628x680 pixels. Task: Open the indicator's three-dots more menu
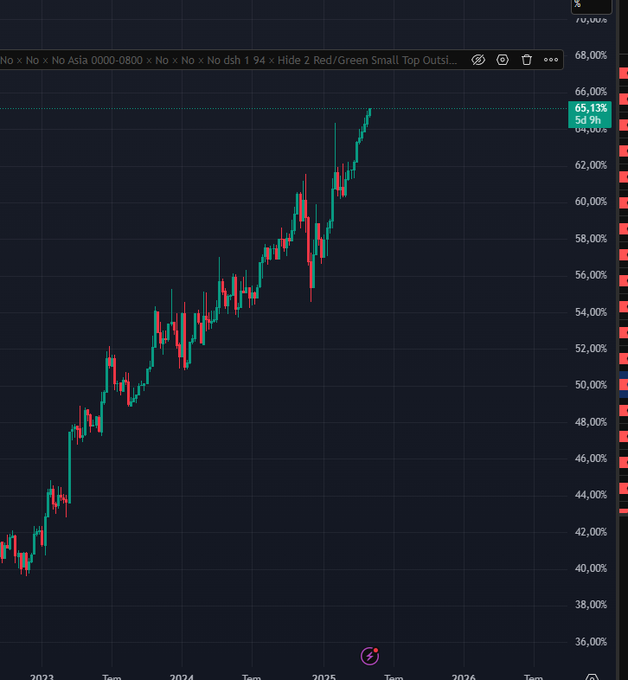tap(551, 60)
